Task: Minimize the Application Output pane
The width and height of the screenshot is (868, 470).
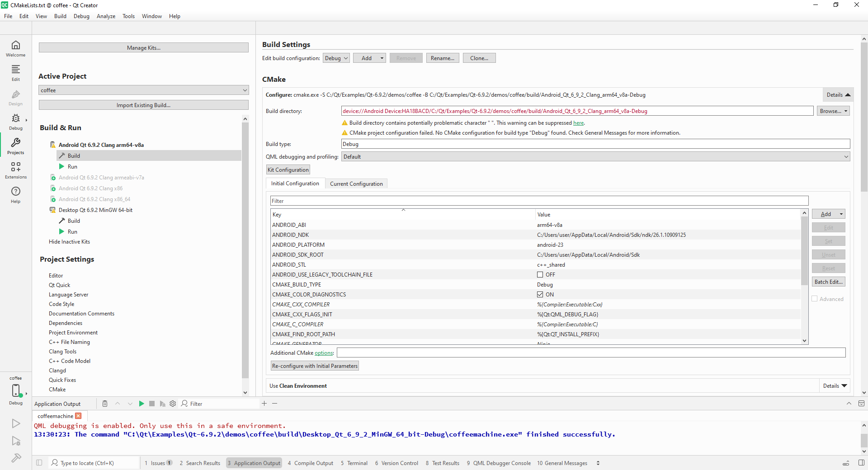Action: (849, 403)
